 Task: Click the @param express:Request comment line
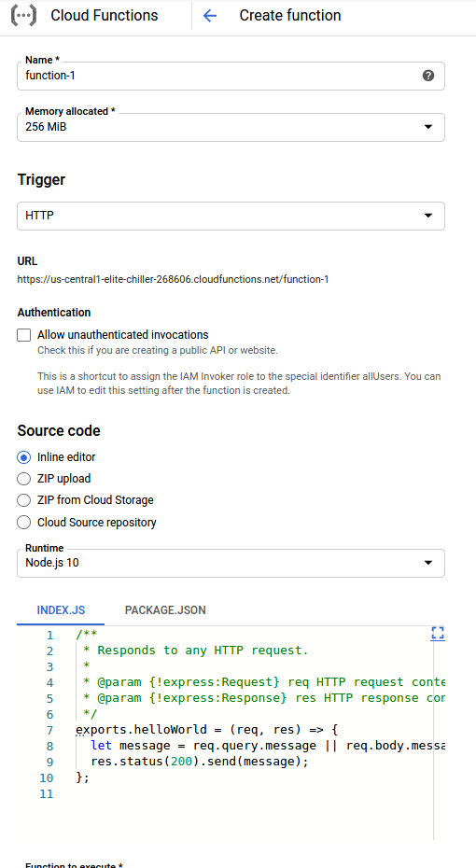[x=264, y=682]
